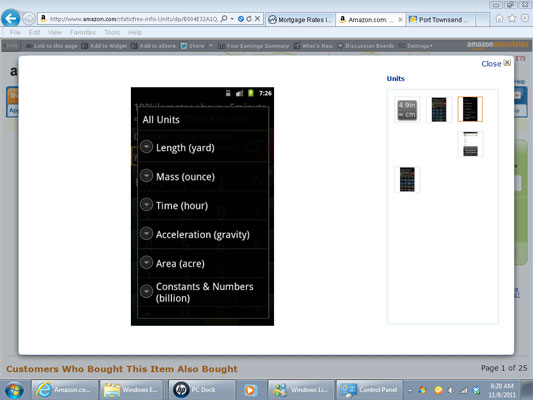This screenshot has width=533, height=400.
Task: Switch to the Amazon.com tab
Action: (x=367, y=20)
